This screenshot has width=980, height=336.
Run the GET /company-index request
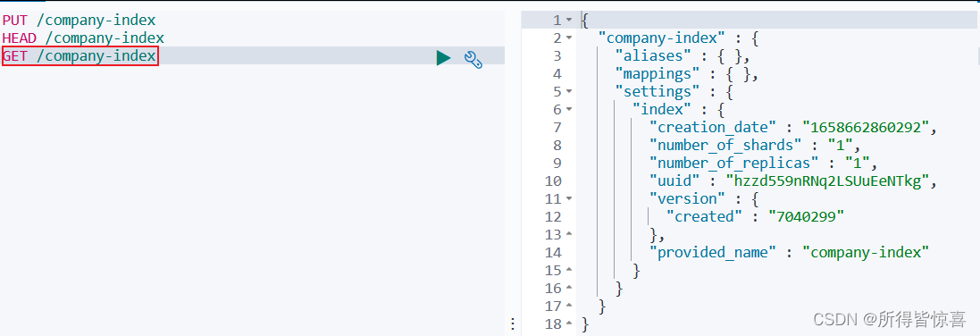point(444,58)
